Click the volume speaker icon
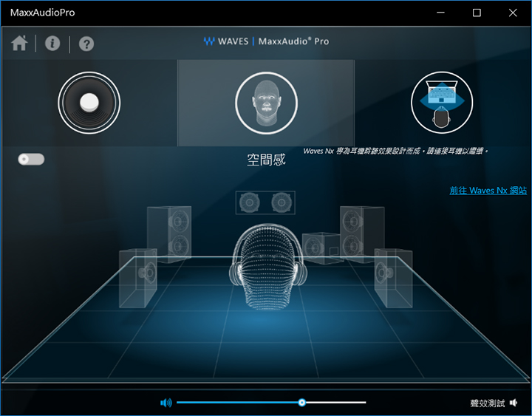This screenshot has height=416, width=532. click(166, 403)
